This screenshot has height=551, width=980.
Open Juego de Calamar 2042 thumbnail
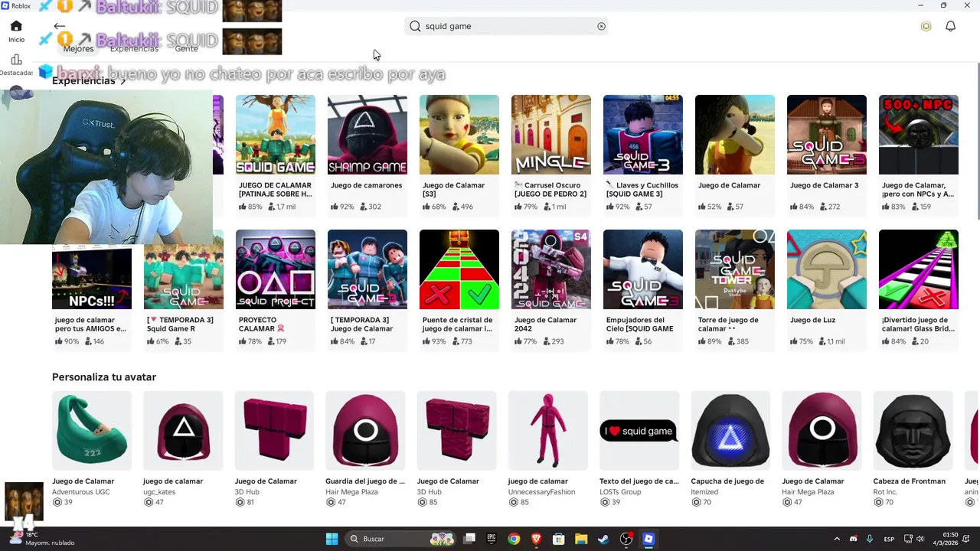[x=551, y=269]
